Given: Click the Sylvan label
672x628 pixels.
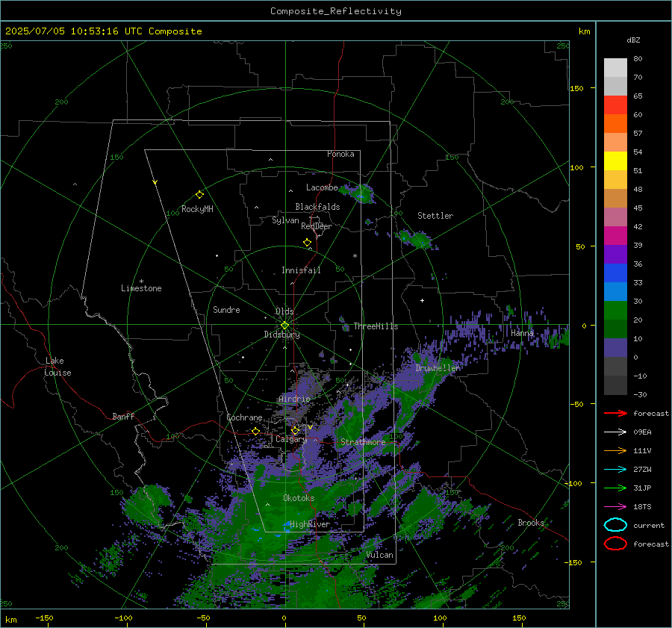Looking at the screenshot, I should (x=285, y=220).
